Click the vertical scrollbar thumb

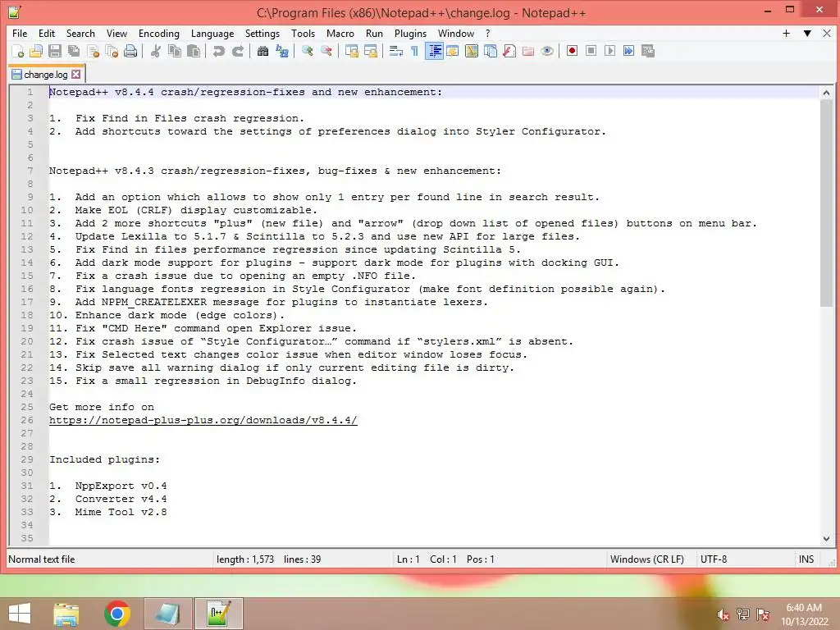(x=826, y=203)
